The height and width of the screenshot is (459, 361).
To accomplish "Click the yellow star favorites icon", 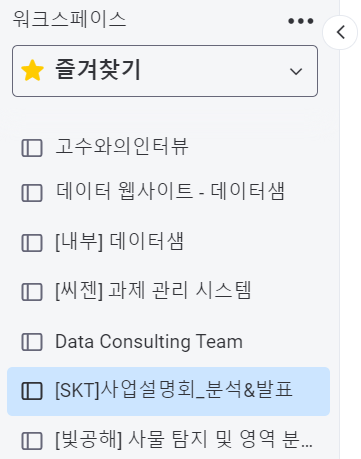I will 32,70.
